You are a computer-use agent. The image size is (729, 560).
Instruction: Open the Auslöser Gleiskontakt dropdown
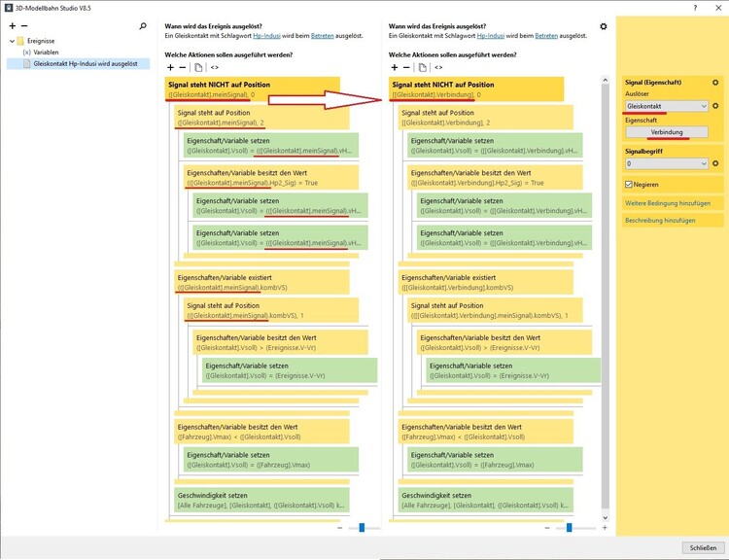[x=666, y=106]
